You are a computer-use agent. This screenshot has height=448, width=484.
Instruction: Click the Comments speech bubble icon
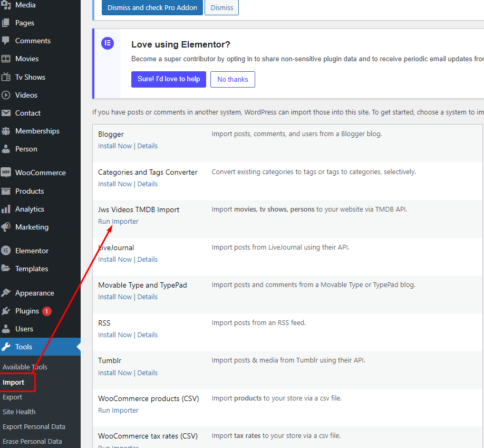click(6, 41)
